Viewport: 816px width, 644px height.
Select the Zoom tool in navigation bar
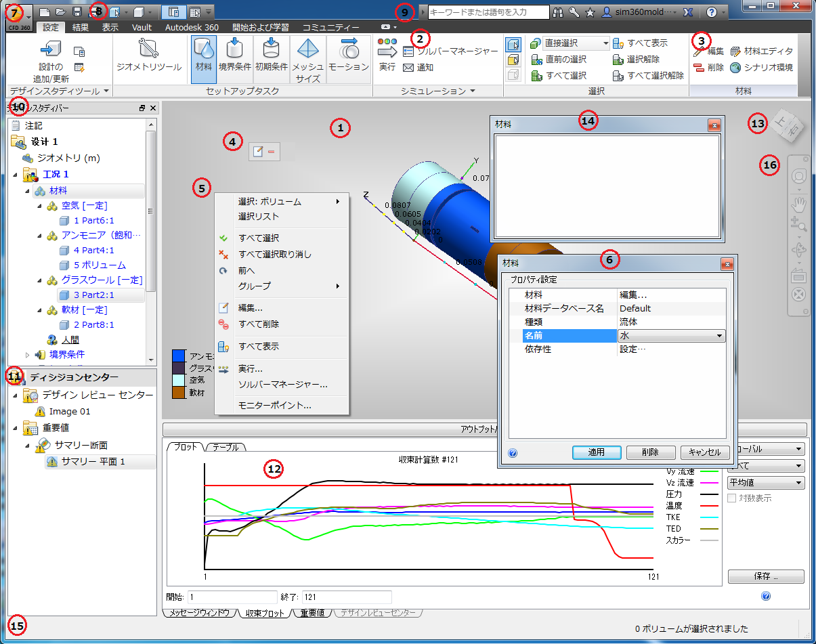tap(799, 225)
